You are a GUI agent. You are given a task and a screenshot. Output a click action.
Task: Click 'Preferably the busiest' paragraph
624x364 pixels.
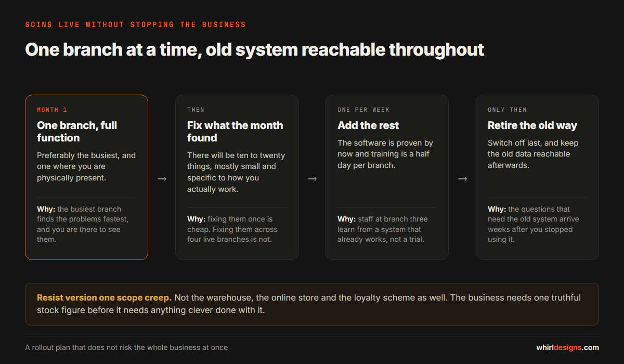[x=86, y=166]
